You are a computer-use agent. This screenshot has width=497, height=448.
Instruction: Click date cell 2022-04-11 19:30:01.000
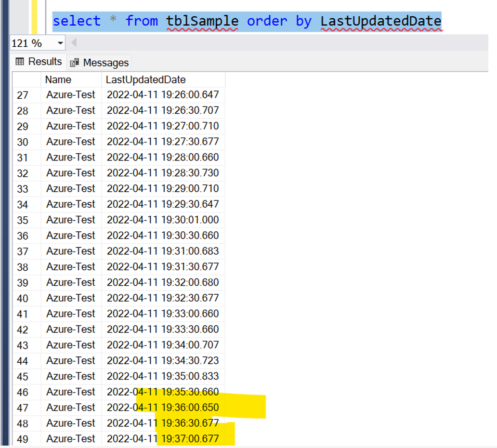tap(163, 220)
